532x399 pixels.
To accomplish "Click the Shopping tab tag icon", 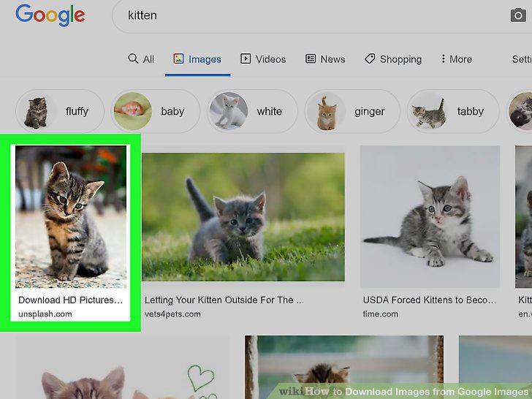I will [x=370, y=58].
